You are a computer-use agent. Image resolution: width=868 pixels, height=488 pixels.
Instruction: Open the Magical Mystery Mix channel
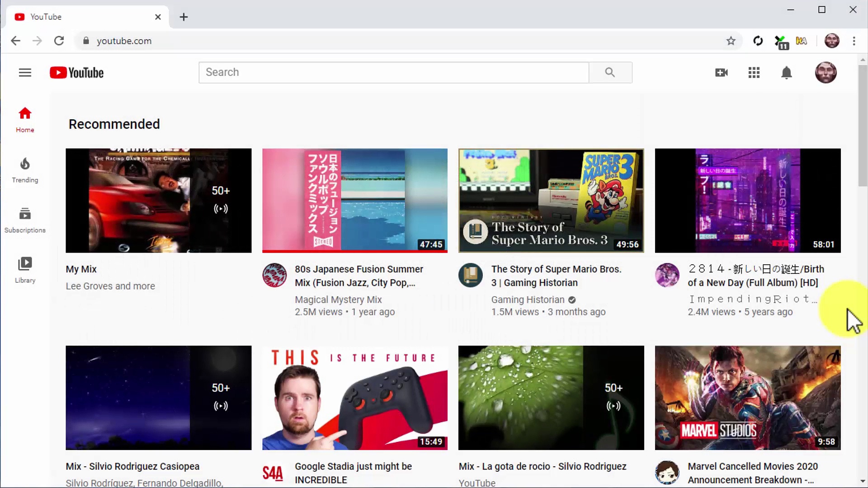338,300
